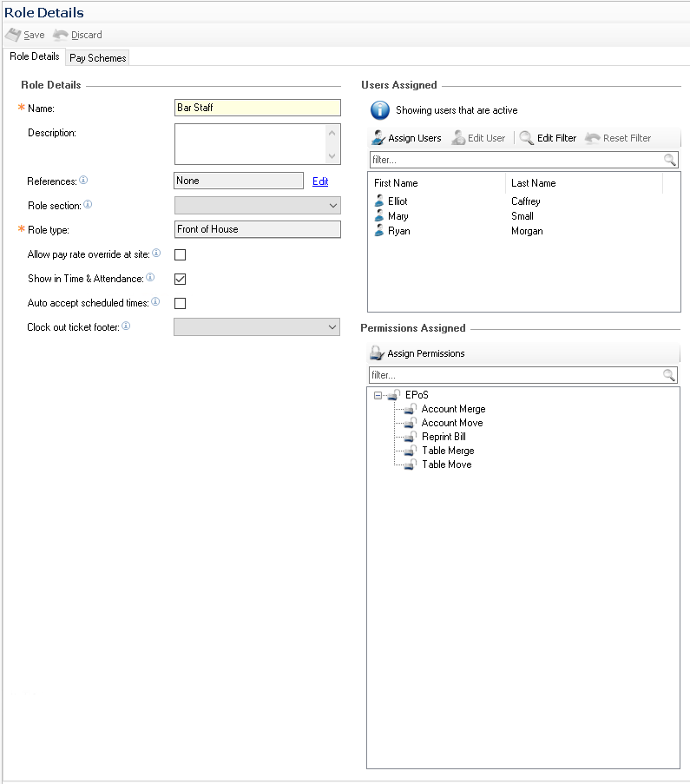Enable Allow pay rate override at site

click(x=181, y=254)
